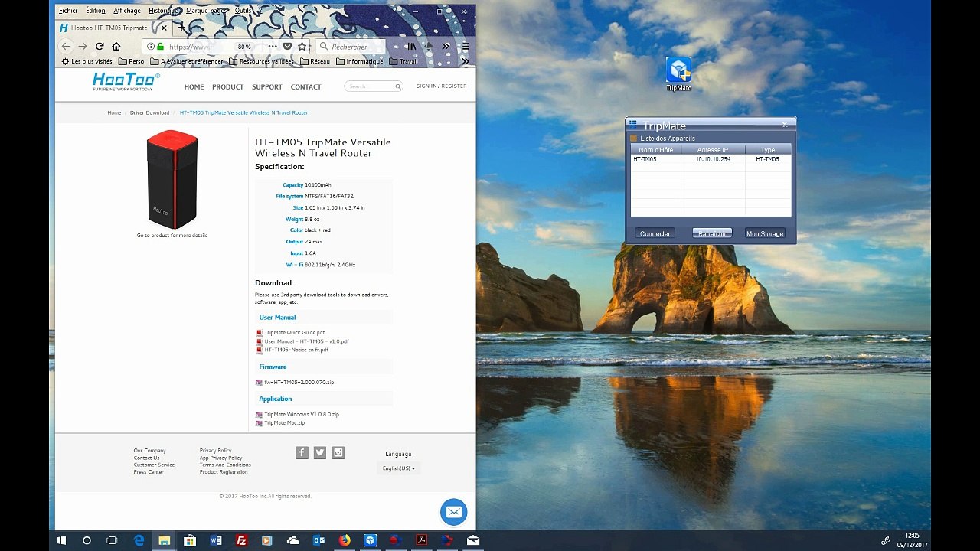Switch to Firefox on the taskbar
Viewport: 980px width, 551px height.
coord(345,540)
